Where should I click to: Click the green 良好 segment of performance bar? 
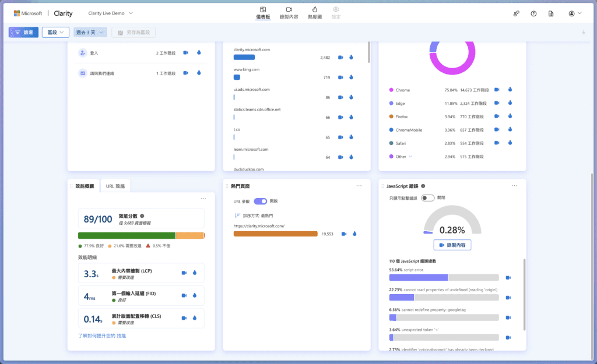click(x=127, y=235)
